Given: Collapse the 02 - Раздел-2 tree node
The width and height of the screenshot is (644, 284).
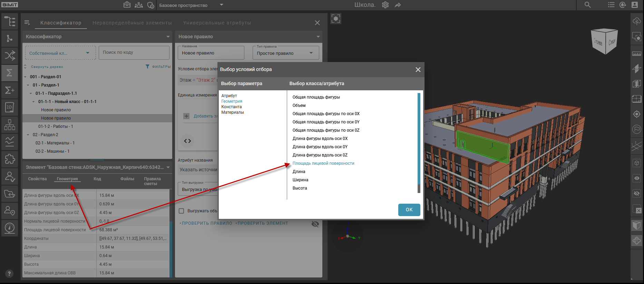Looking at the screenshot, I should (28, 135).
